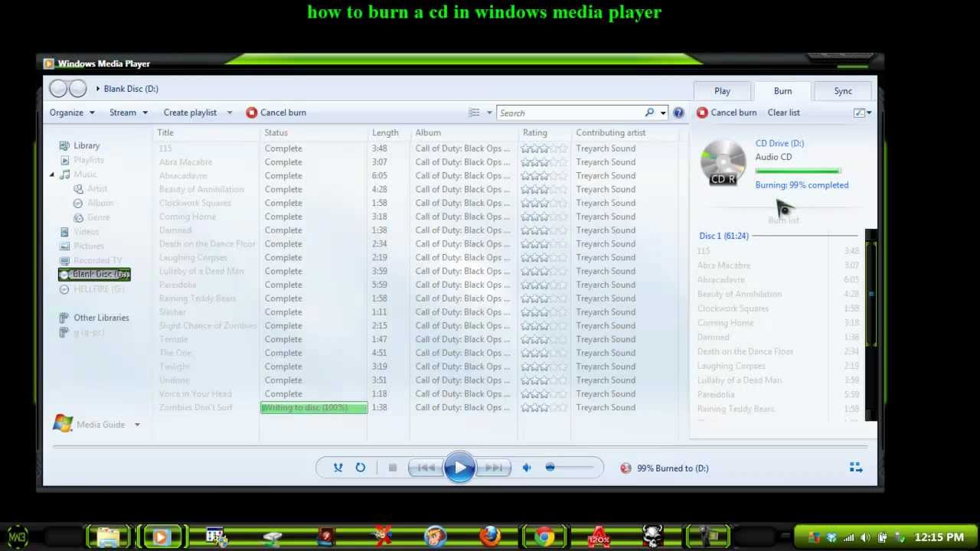
Task: Open Burn options checkmark menu
Action: [862, 112]
